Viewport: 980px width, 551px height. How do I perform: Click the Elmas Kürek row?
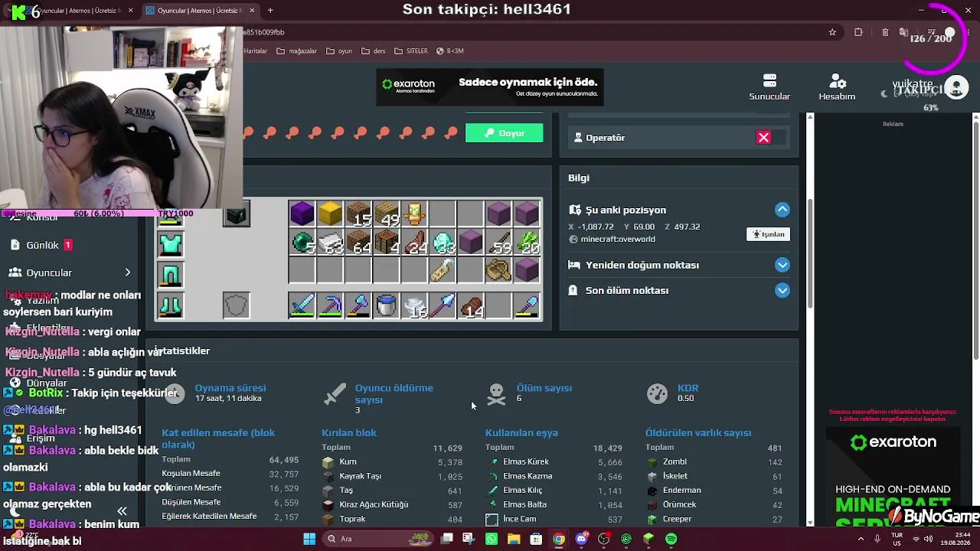click(x=554, y=462)
